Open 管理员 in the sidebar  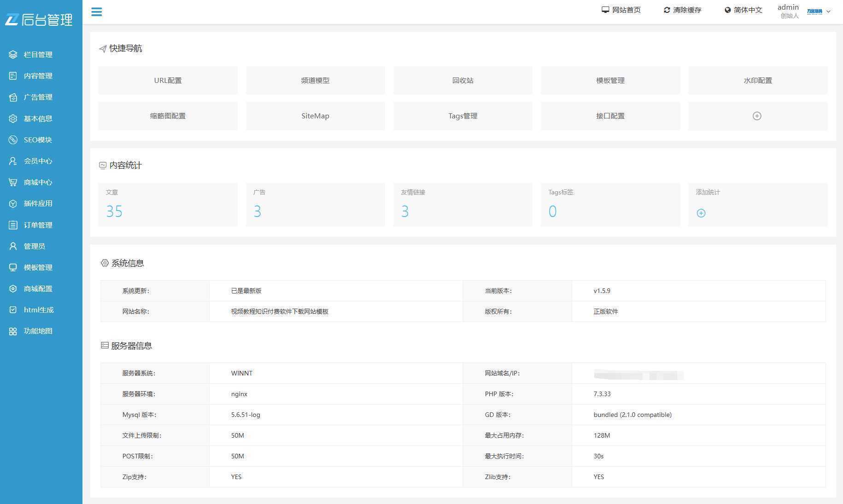pyautogui.click(x=35, y=246)
